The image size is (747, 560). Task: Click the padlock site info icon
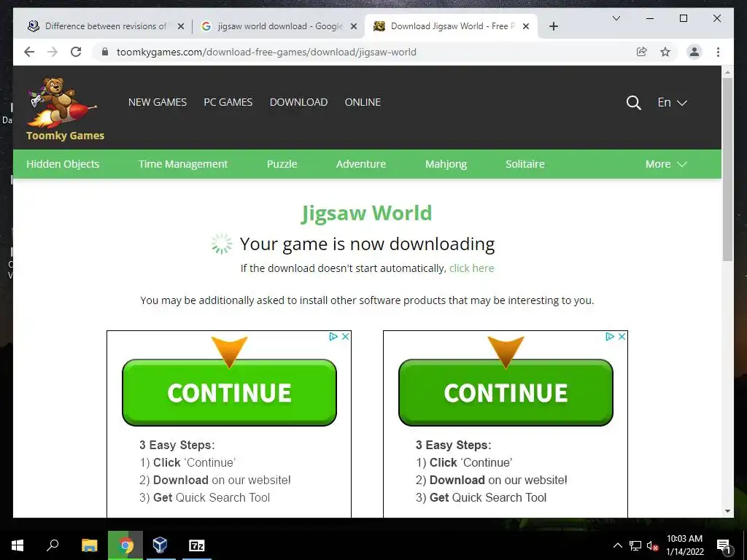tap(105, 52)
